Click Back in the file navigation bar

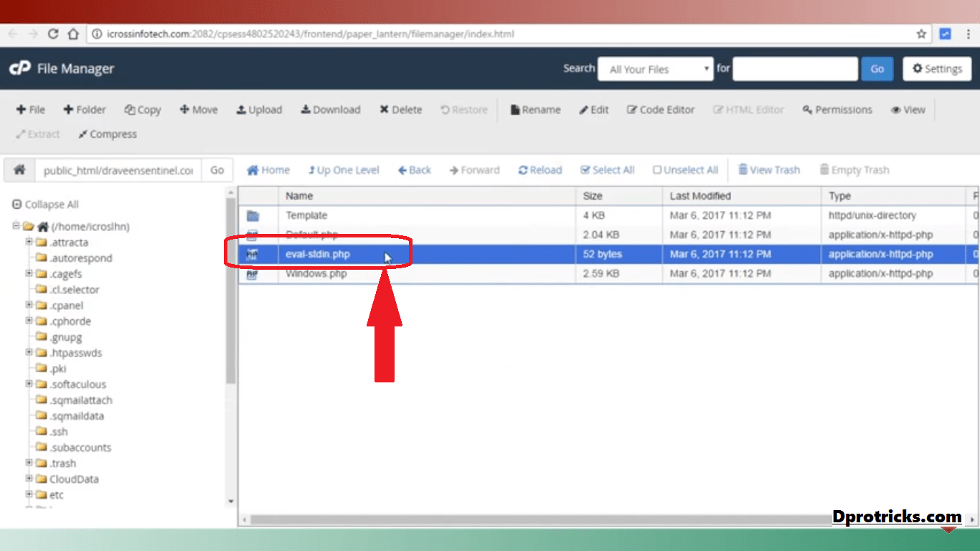coord(415,170)
